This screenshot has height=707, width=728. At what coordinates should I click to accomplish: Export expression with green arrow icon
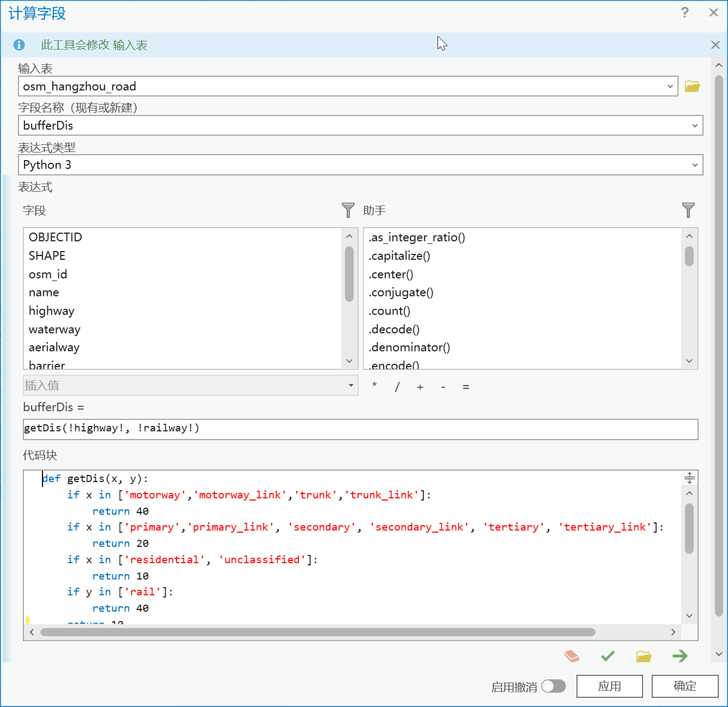[680, 656]
